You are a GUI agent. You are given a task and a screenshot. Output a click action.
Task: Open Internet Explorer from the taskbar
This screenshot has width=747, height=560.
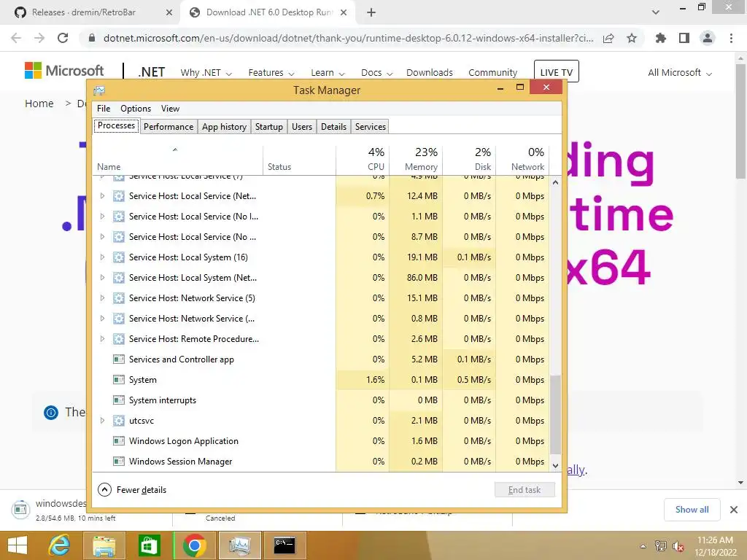click(59, 545)
